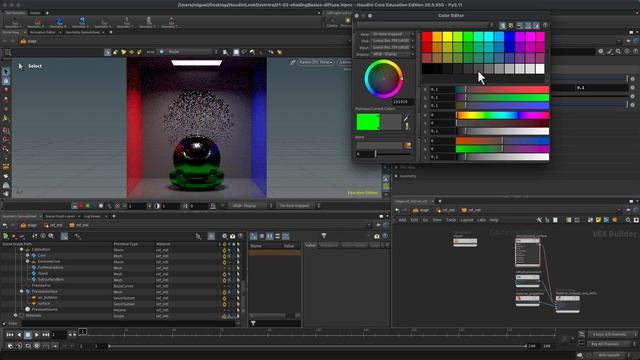Open the Kind Model dropdown in viewport toolbar
Viewport: 640px width, 360px height.
(x=189, y=52)
